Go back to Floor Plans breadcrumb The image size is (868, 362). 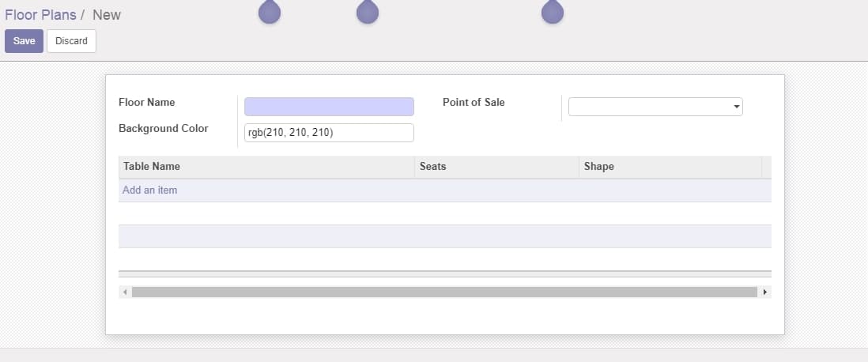point(40,15)
